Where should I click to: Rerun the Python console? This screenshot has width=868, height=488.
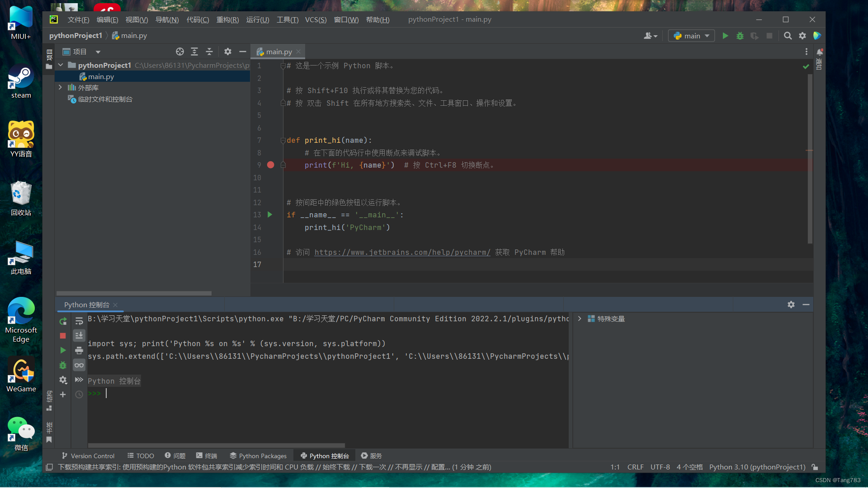coord(63,321)
